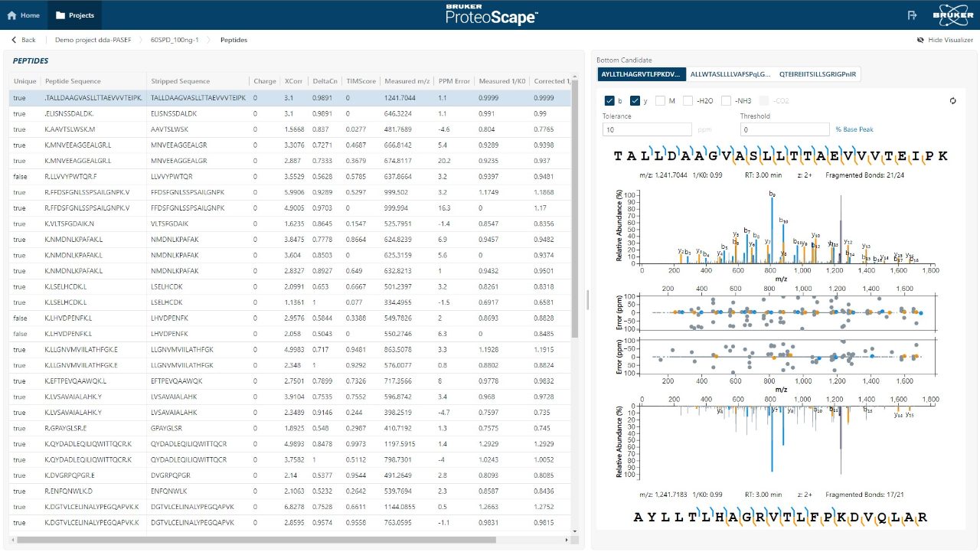Enable the -H2O loss checkbox
Image resolution: width=980 pixels, height=552 pixels.
[688, 100]
